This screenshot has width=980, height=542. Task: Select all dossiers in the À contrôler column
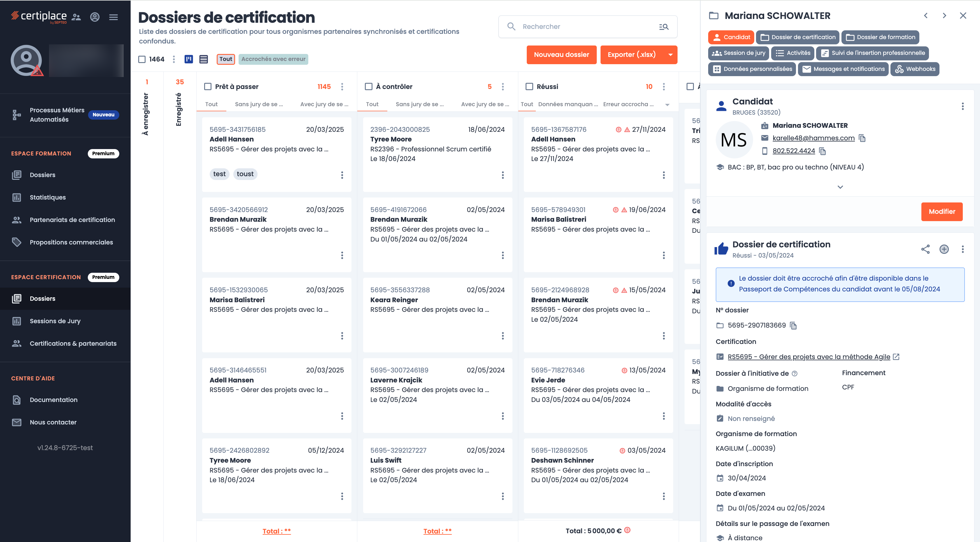coord(368,86)
